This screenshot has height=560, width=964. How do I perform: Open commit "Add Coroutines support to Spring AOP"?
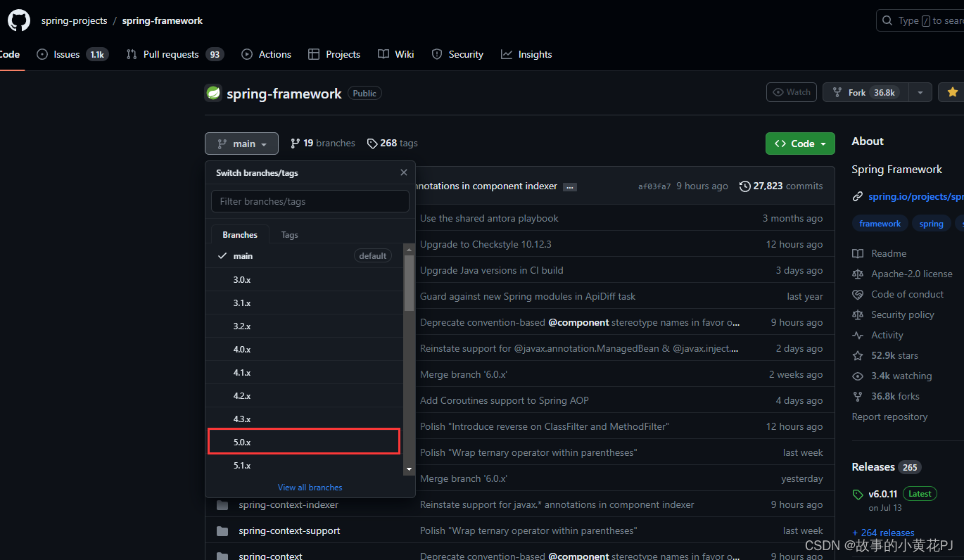tap(505, 400)
